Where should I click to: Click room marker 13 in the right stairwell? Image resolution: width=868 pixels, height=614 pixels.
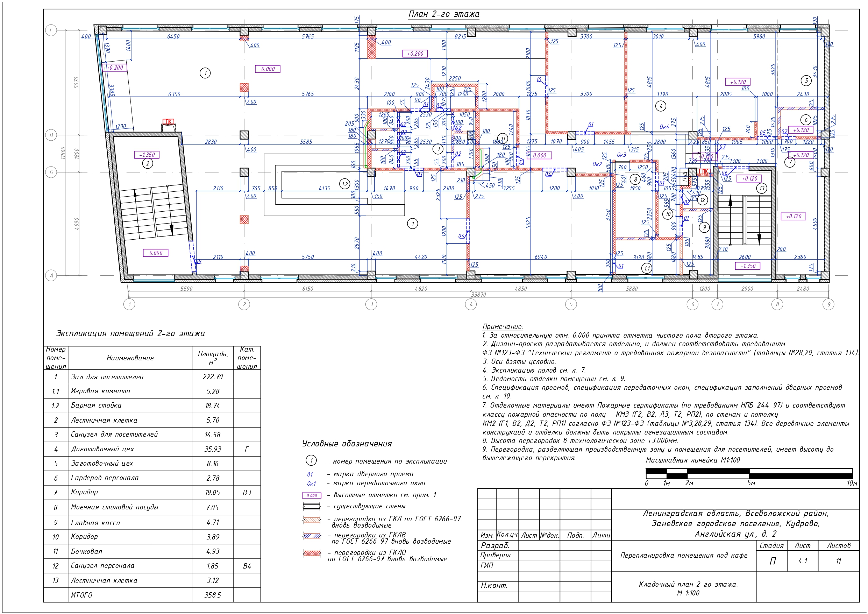(762, 188)
